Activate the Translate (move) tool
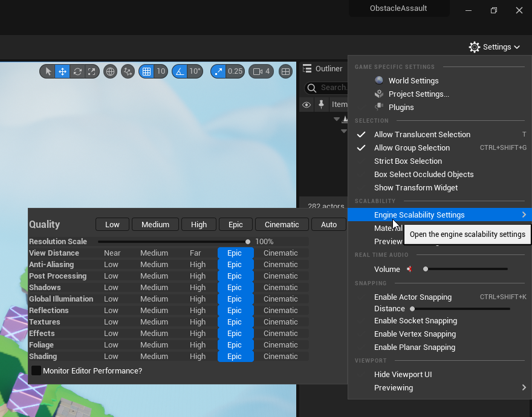 62,71
